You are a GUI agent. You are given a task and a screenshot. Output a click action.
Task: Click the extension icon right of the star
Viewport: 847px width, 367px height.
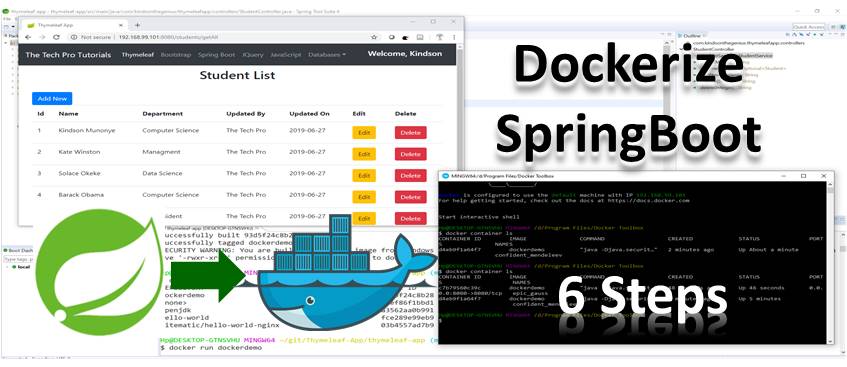click(x=392, y=37)
